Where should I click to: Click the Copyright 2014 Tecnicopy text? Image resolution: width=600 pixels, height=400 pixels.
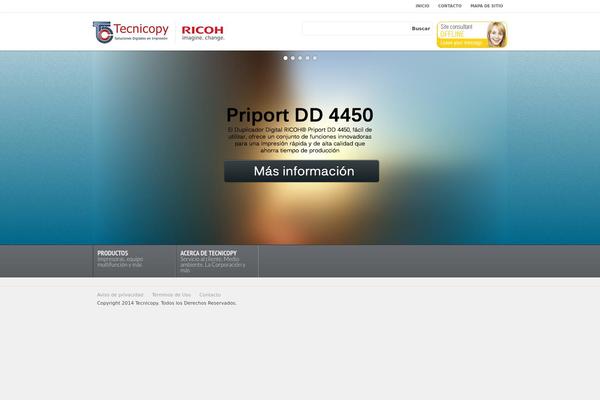[166, 303]
